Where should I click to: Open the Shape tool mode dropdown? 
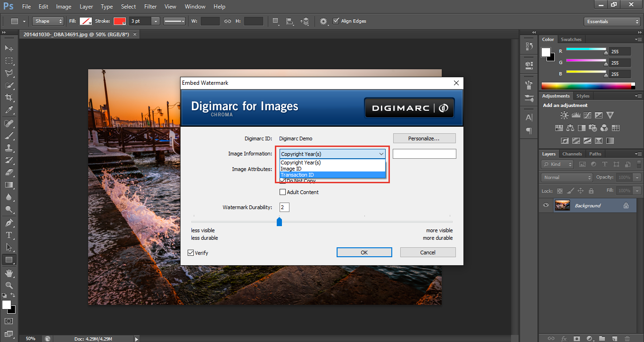pos(48,21)
